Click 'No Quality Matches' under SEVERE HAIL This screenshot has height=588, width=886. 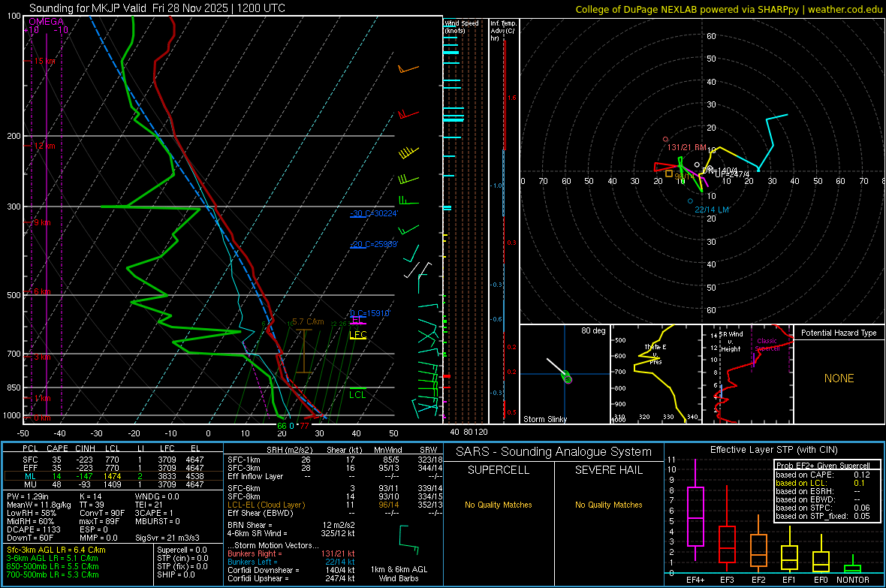(608, 505)
